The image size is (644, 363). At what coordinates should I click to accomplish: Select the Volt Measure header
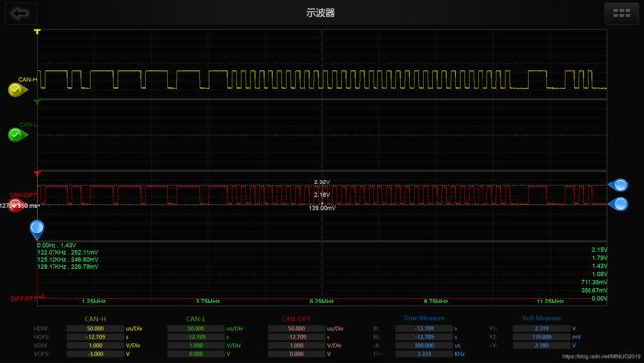541,318
